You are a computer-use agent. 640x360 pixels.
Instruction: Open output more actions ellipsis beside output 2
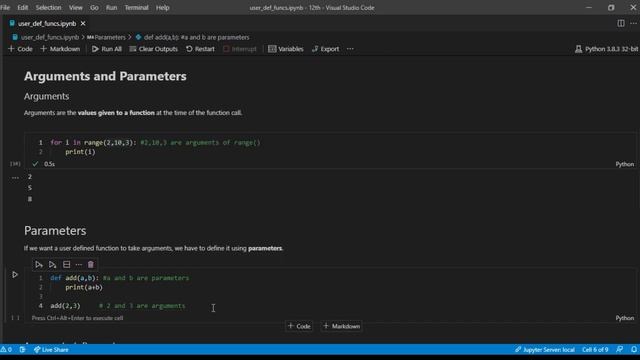click(x=15, y=178)
